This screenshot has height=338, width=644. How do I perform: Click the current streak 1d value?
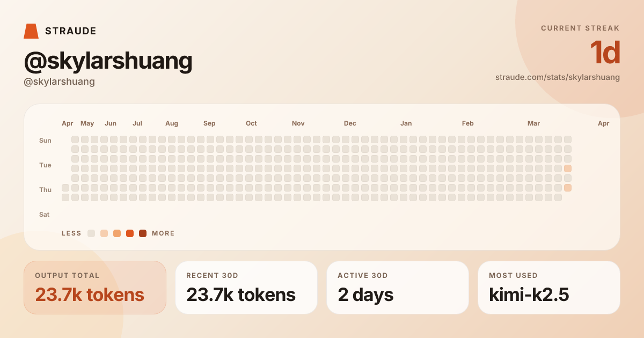tap(605, 53)
